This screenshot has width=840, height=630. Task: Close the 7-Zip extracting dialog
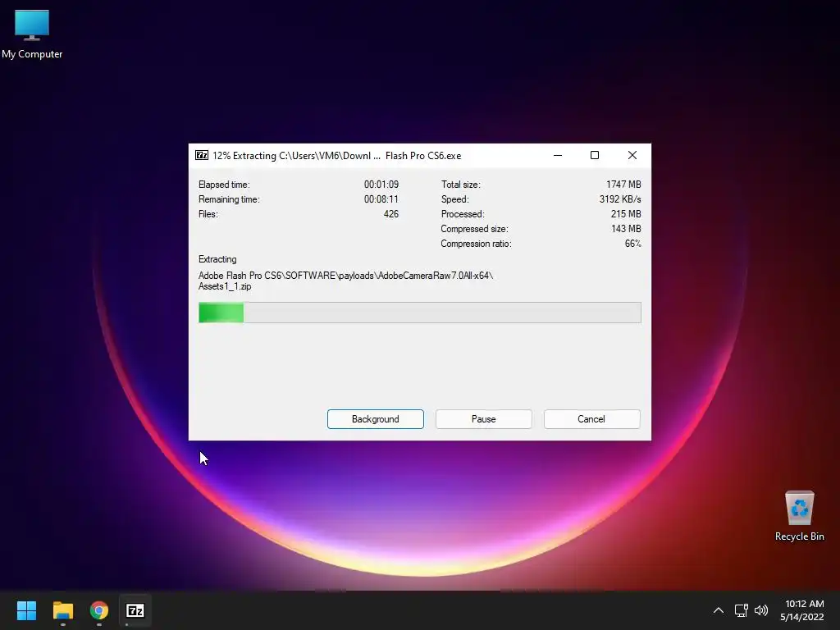[x=632, y=155]
